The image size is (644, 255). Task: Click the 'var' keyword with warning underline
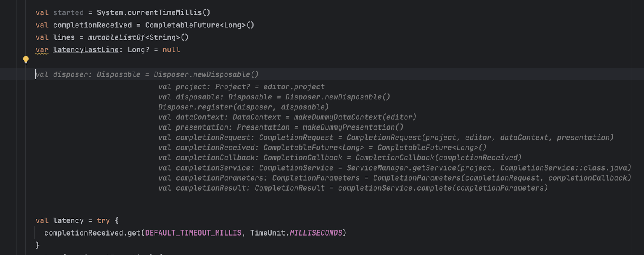pyautogui.click(x=42, y=50)
